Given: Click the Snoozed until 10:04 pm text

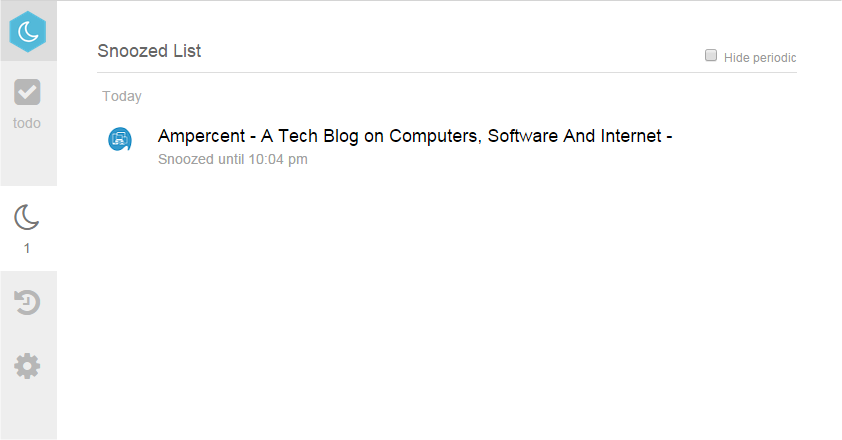Looking at the screenshot, I should (233, 160).
